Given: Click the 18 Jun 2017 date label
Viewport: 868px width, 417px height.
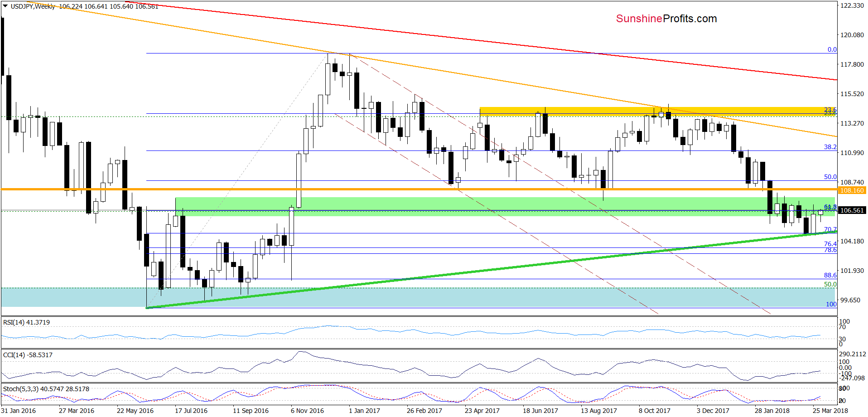Looking at the screenshot, I should (x=540, y=411).
